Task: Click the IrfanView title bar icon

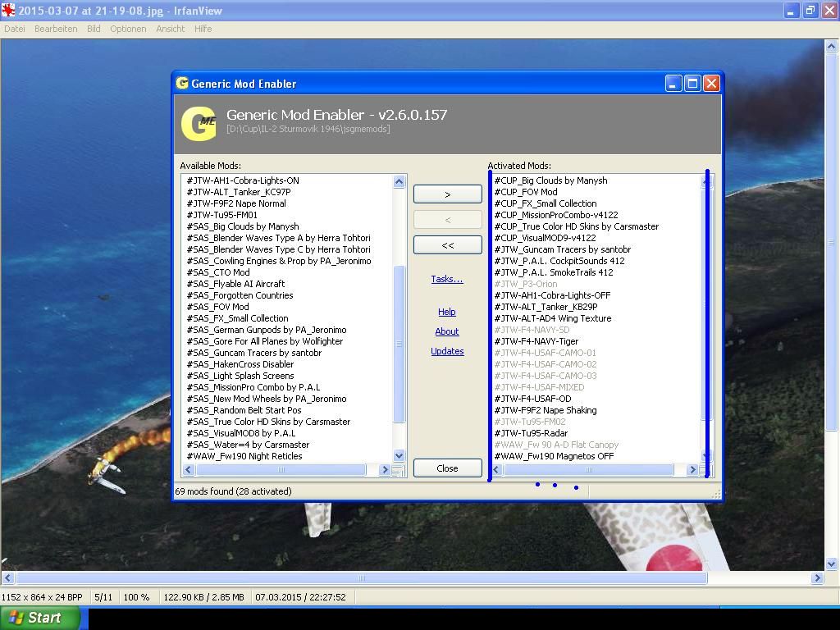Action: pos(8,10)
